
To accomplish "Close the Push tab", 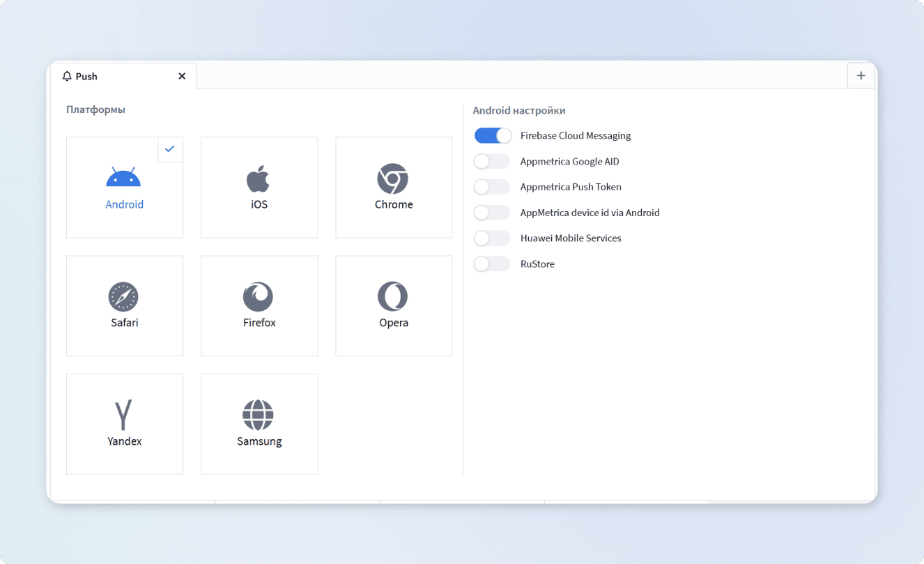I will click(x=182, y=76).
